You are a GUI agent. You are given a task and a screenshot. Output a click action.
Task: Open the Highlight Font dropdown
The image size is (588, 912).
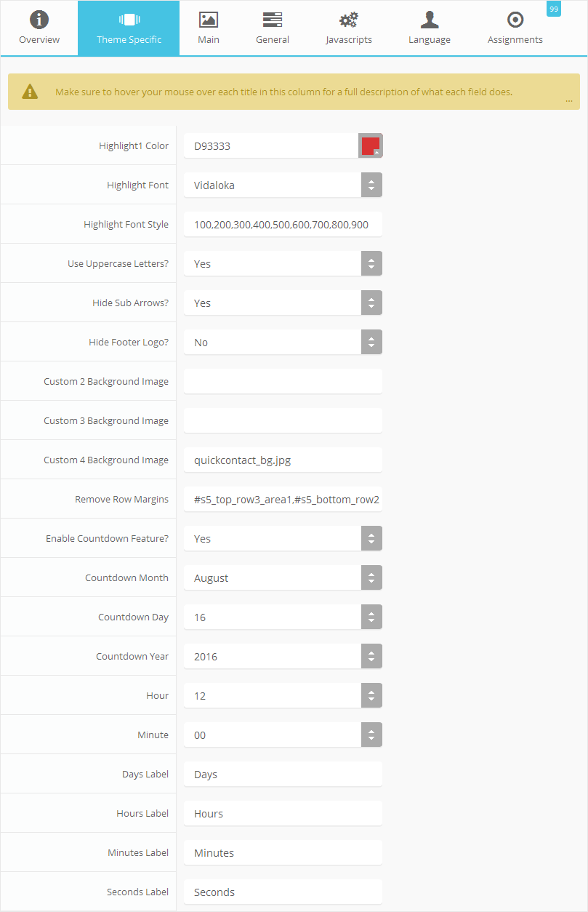[283, 185]
